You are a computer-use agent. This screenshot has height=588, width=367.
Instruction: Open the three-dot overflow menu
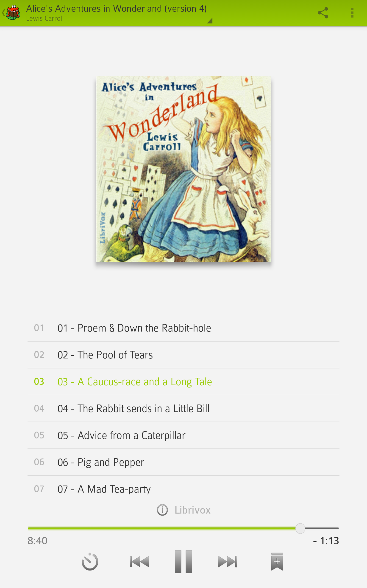(x=352, y=13)
